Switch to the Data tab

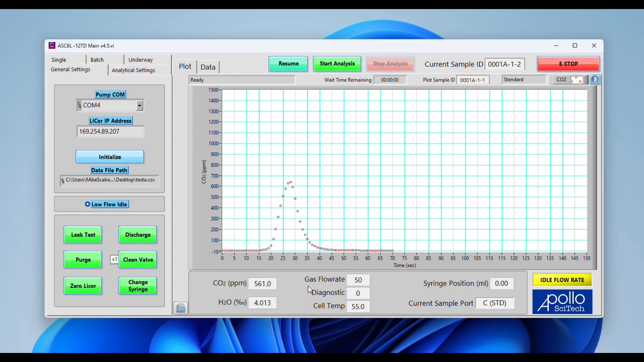(208, 67)
